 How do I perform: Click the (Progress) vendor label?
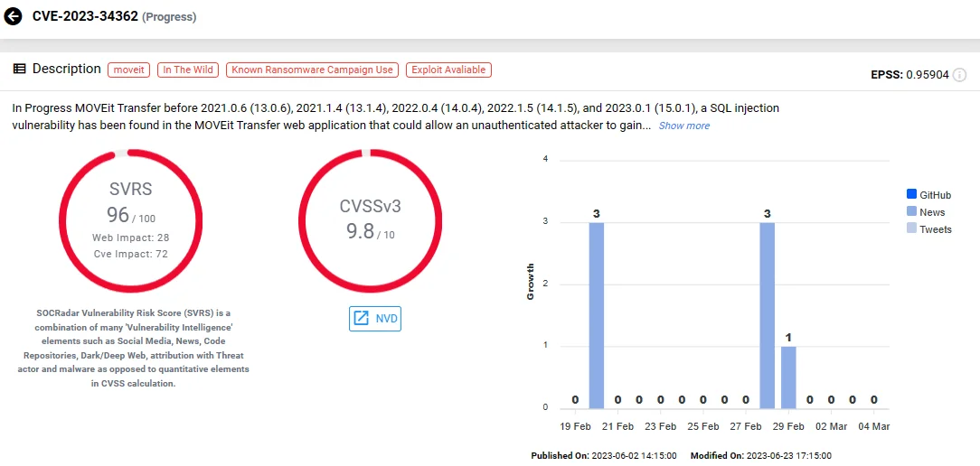point(169,17)
